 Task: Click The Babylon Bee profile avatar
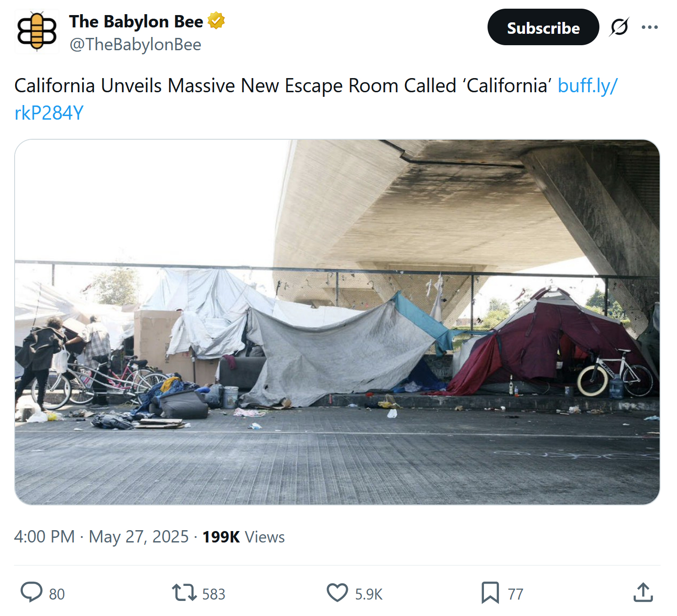click(x=37, y=32)
